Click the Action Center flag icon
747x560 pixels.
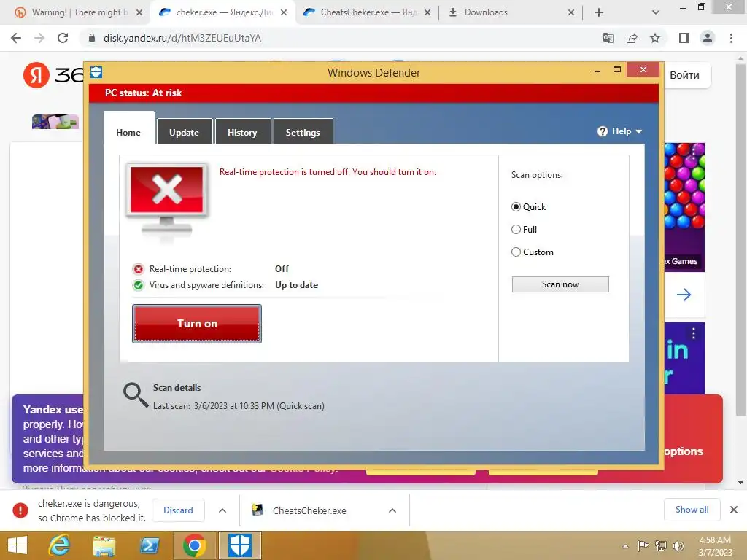click(x=643, y=546)
